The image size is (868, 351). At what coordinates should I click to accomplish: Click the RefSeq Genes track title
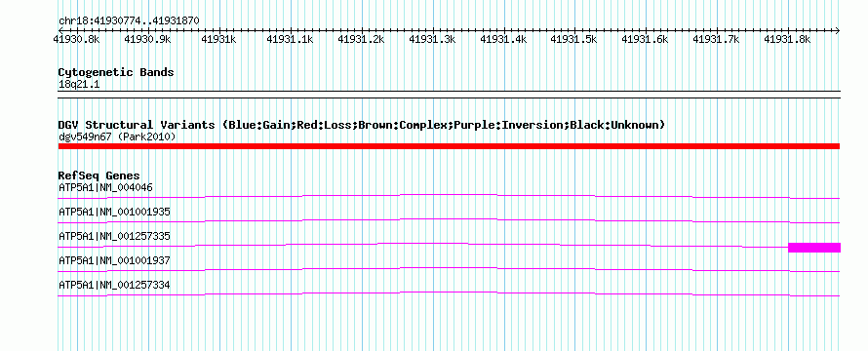(x=99, y=176)
